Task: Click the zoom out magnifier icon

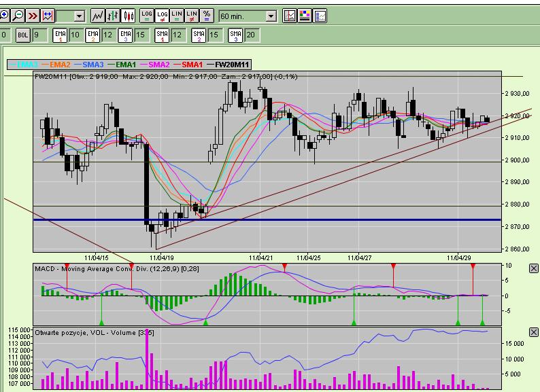Action: [x=18, y=16]
